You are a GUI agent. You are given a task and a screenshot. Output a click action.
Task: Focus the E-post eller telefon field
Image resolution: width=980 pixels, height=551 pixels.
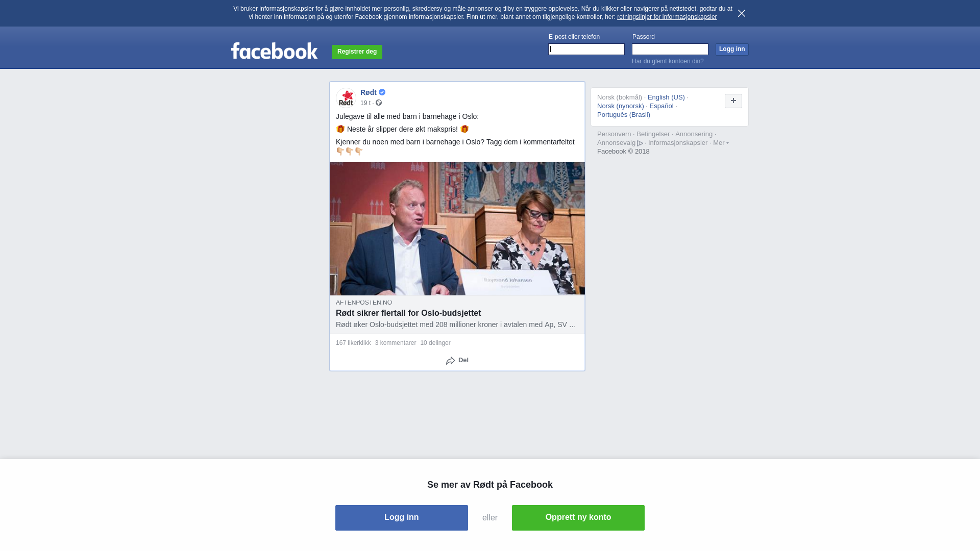pyautogui.click(x=586, y=49)
